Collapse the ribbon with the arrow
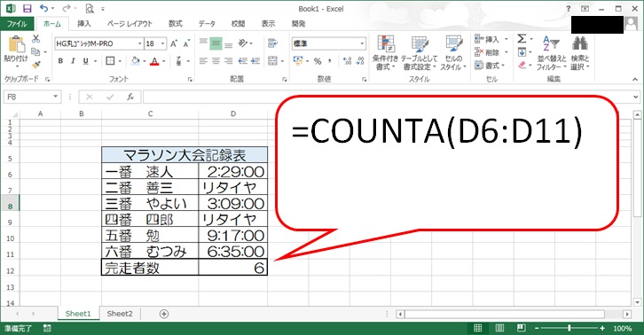This screenshot has height=335, width=644. pyautogui.click(x=635, y=80)
